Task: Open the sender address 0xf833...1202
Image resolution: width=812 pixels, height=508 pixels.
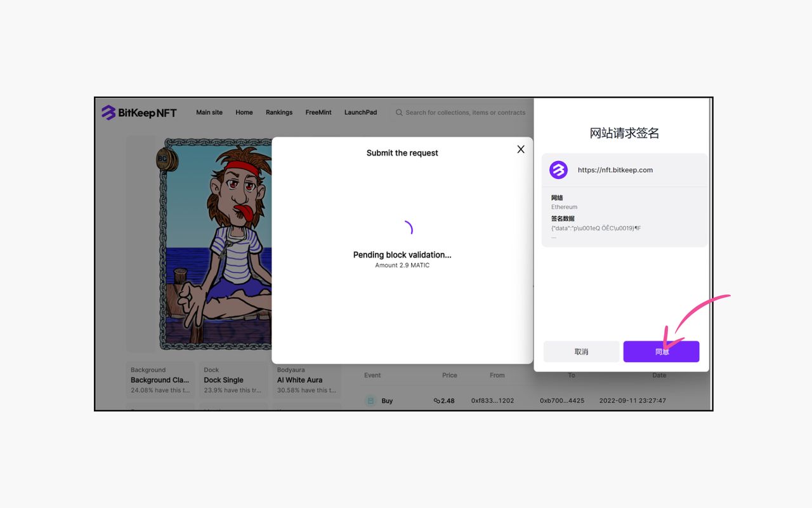Action: click(x=493, y=401)
